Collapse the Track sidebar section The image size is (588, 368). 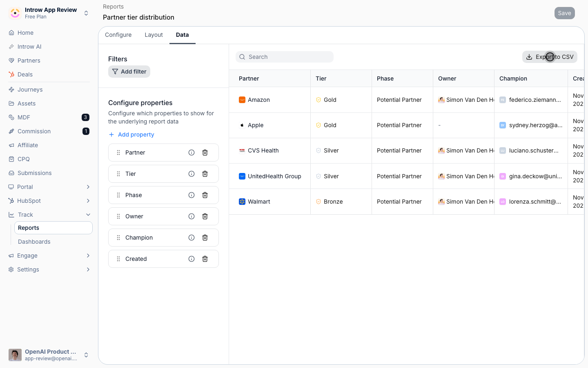point(88,215)
